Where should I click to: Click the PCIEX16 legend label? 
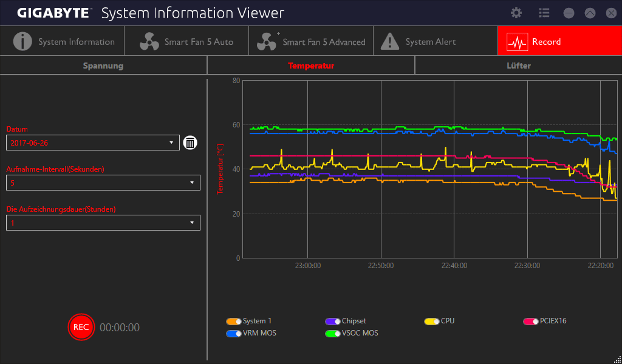point(553,321)
